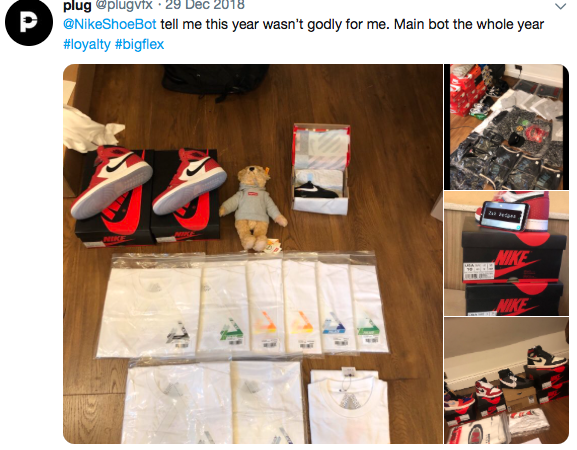
Task: Open the bottom-right photo of sneakers lineup
Action: 506,381
